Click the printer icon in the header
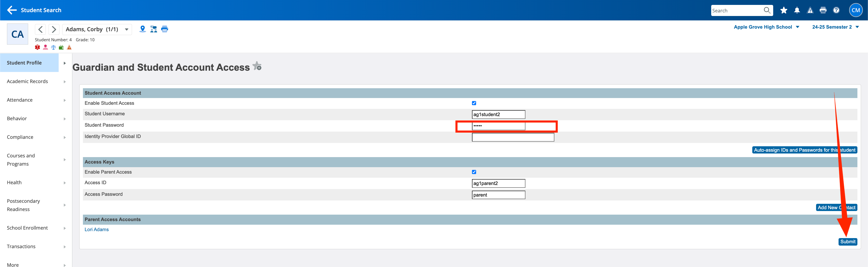 pyautogui.click(x=823, y=10)
